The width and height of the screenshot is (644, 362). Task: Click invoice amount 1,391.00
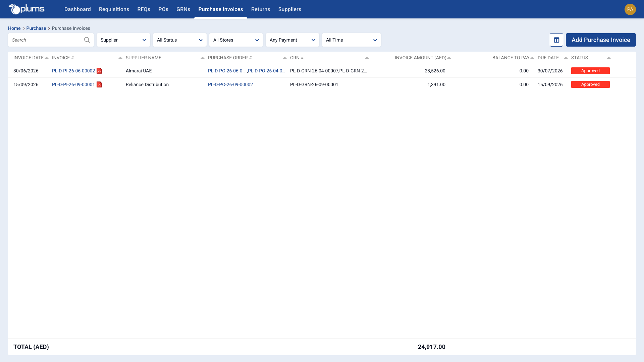coord(436,84)
